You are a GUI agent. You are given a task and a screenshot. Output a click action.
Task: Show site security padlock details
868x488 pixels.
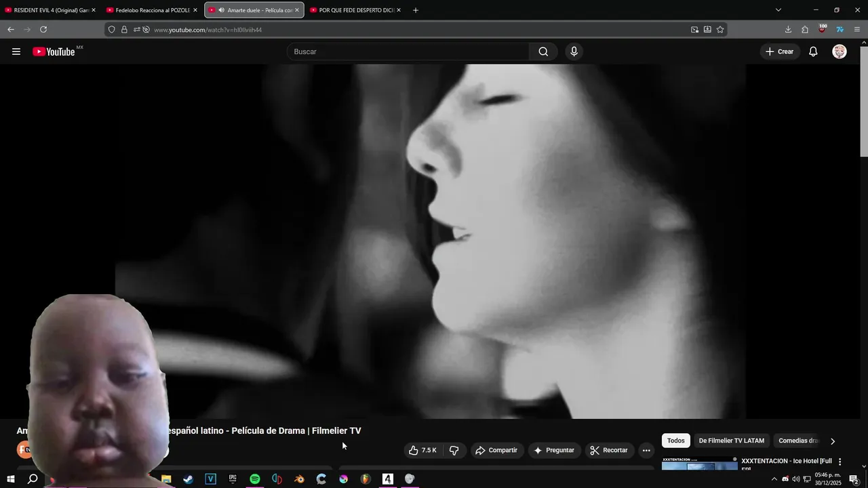pos(124,30)
